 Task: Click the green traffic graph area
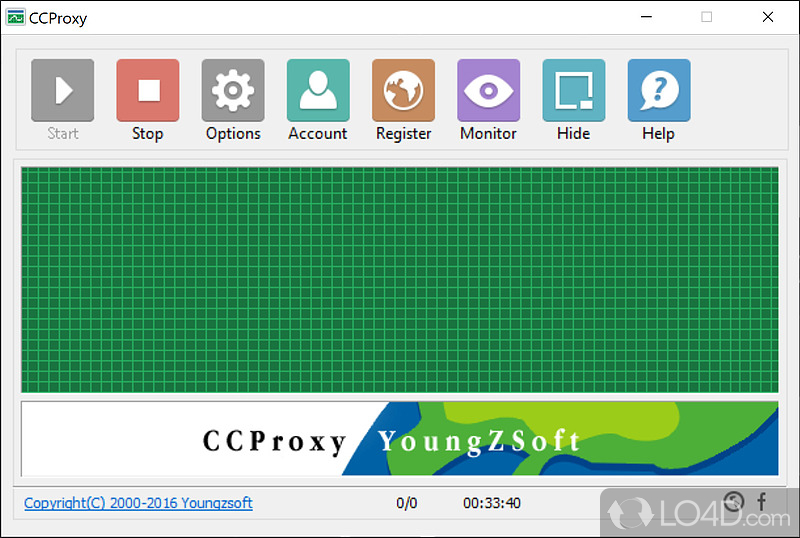399,280
